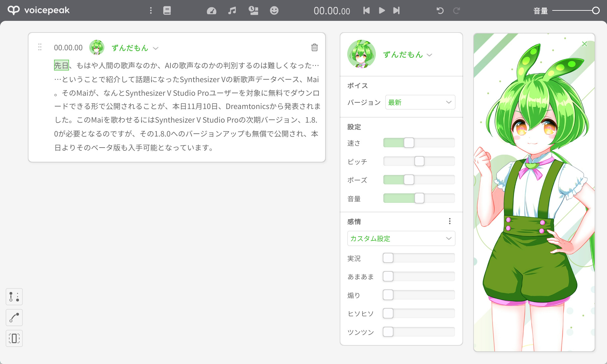Click the ずんだもん character illustration

coord(534,193)
